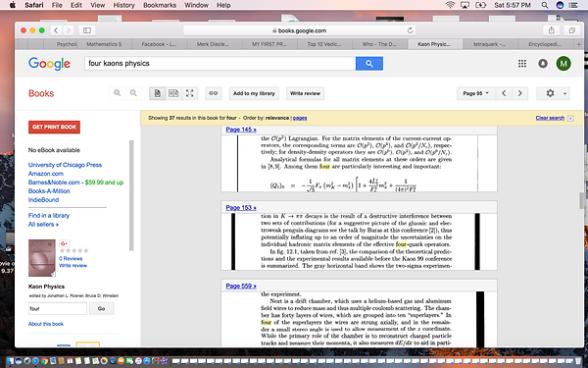Image resolution: width=588 pixels, height=368 pixels.
Task: Switch to the tetraquark tab
Action: [x=489, y=44]
